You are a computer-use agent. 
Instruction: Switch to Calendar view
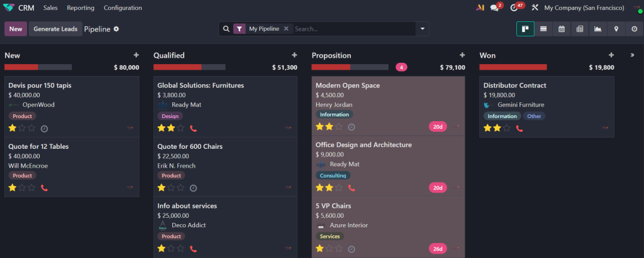[x=562, y=29]
